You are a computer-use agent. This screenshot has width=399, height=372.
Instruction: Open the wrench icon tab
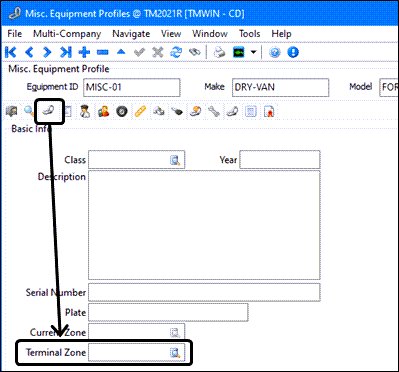point(213,112)
